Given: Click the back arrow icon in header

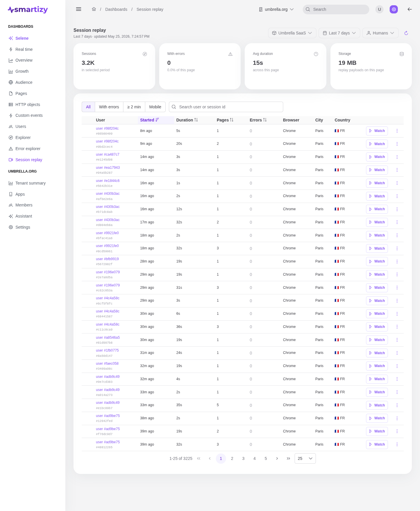Looking at the screenshot, I should pyautogui.click(x=409, y=9).
